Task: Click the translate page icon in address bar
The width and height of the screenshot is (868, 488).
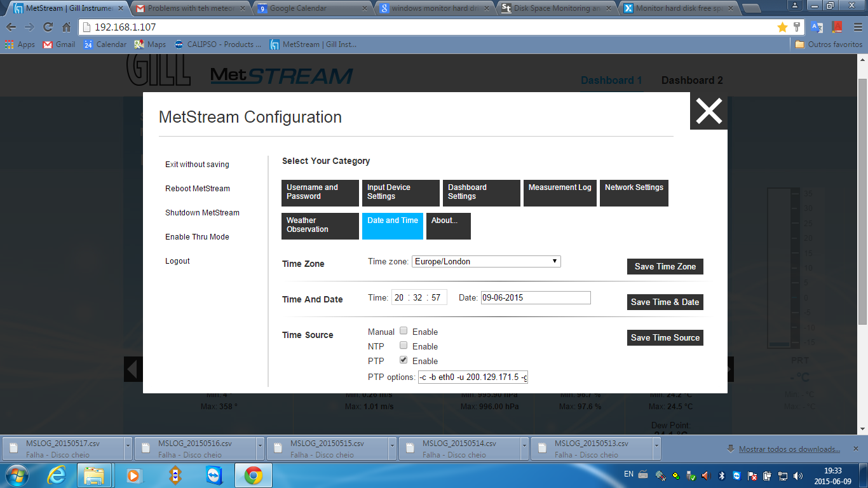Action: 817,27
